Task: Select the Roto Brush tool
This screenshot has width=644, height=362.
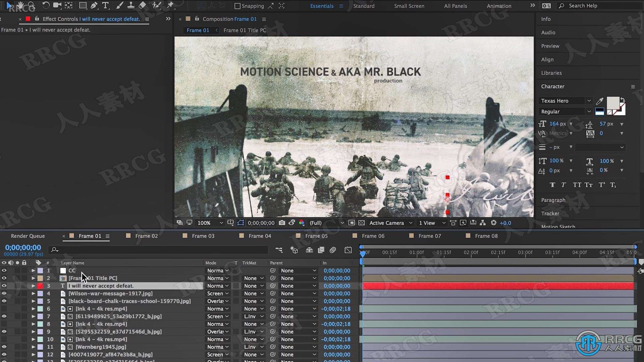Action: (156, 5)
